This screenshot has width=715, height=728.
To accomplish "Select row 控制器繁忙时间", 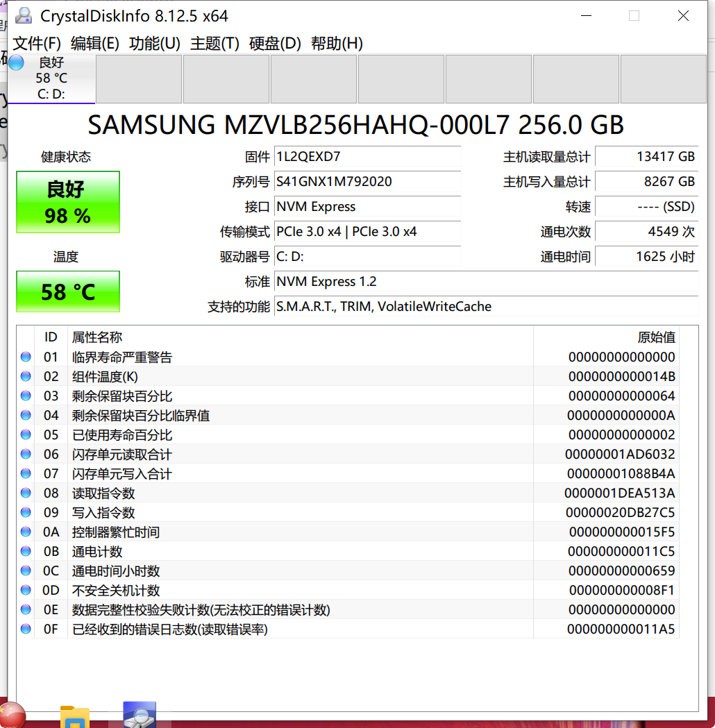I will pyautogui.click(x=348, y=532).
